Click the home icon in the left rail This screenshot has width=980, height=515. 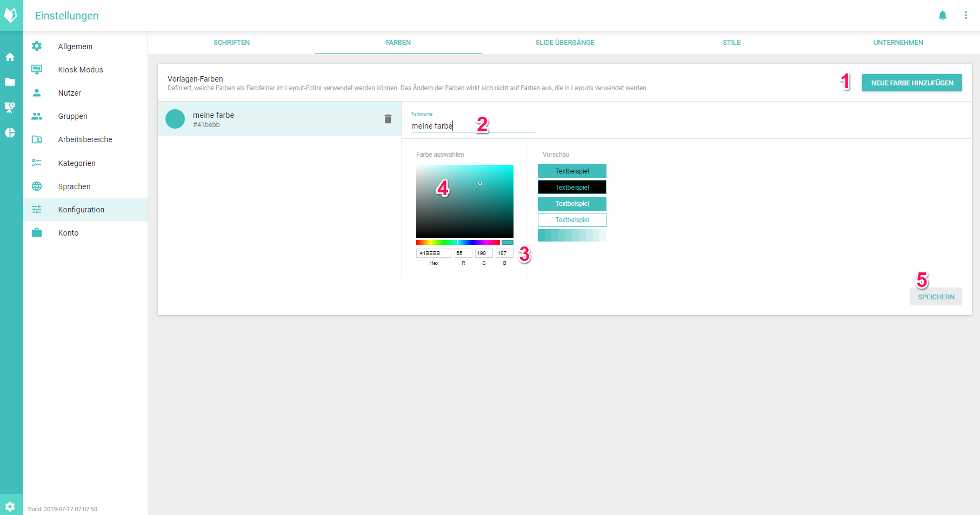click(x=10, y=57)
